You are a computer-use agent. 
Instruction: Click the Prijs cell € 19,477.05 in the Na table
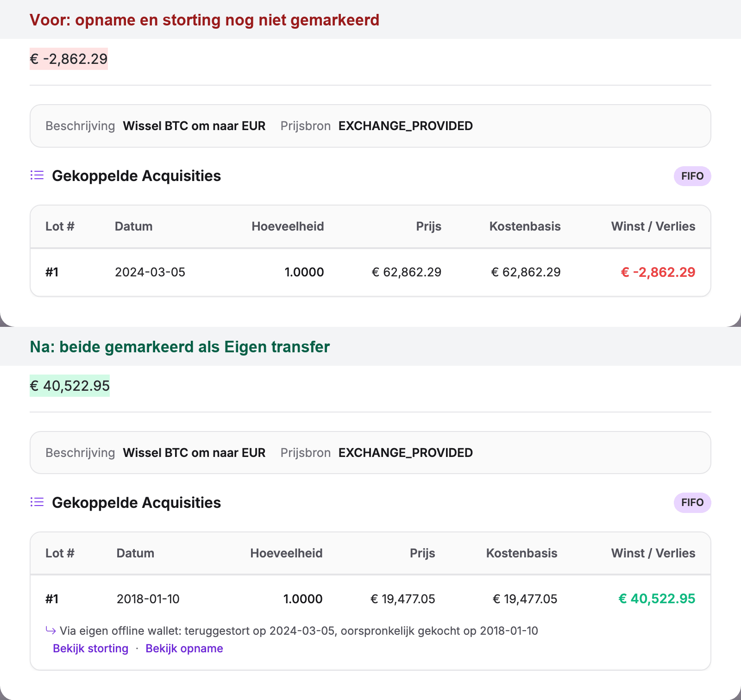pyautogui.click(x=402, y=599)
